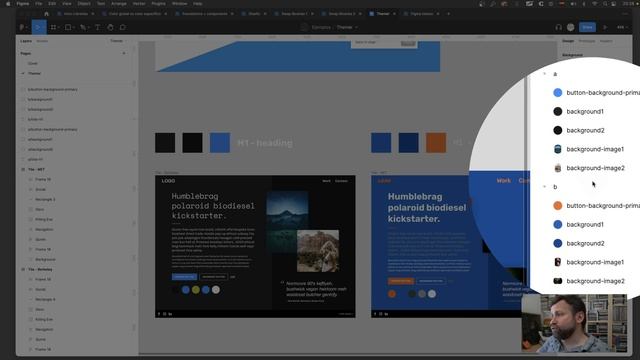The width and height of the screenshot is (640, 360).
Task: Switch to the Prototype tab
Action: tap(587, 41)
